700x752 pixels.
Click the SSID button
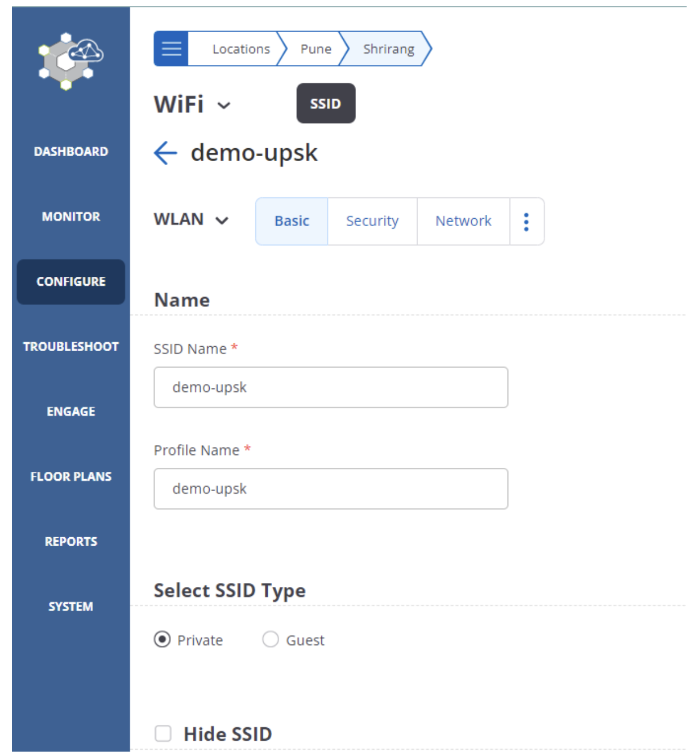[326, 104]
